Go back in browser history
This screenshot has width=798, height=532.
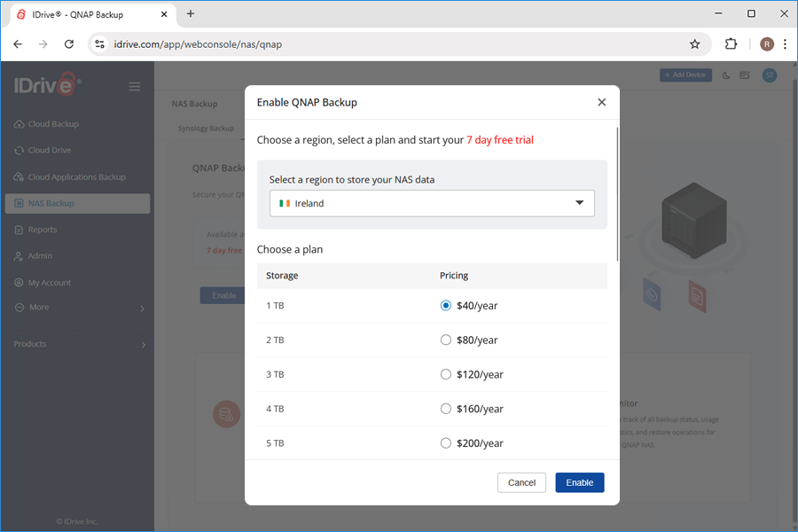pyautogui.click(x=18, y=44)
